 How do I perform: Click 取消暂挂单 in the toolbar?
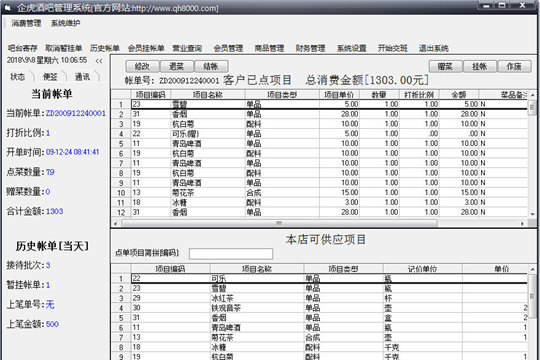pos(64,48)
